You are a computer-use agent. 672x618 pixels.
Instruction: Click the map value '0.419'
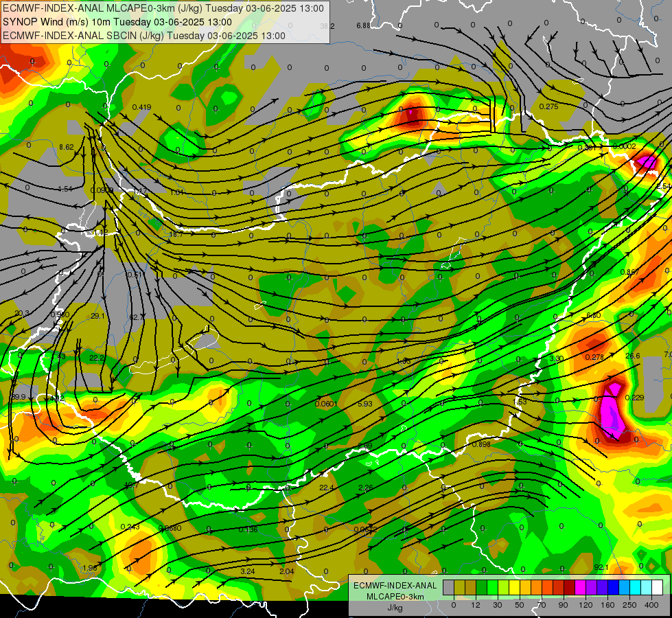pos(141,107)
